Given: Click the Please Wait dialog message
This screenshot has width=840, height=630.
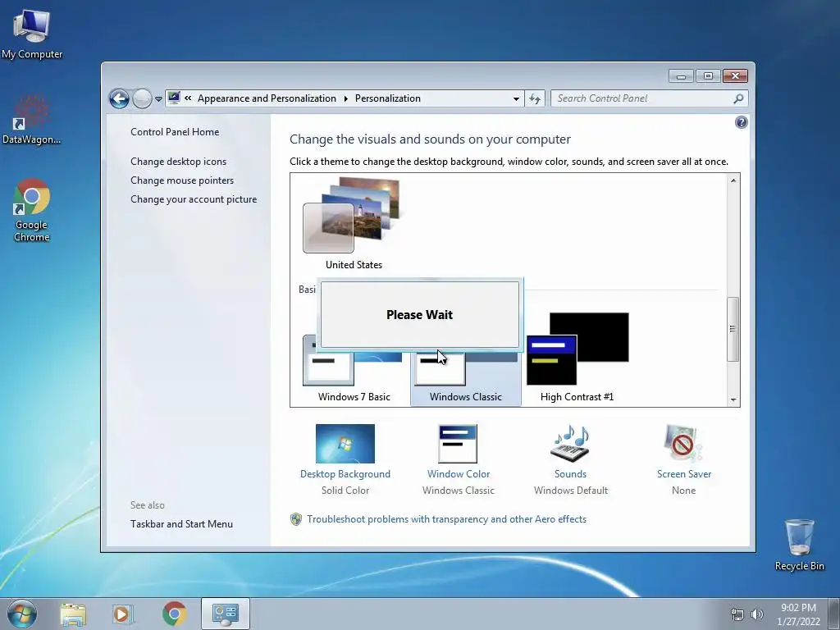Looking at the screenshot, I should [419, 315].
